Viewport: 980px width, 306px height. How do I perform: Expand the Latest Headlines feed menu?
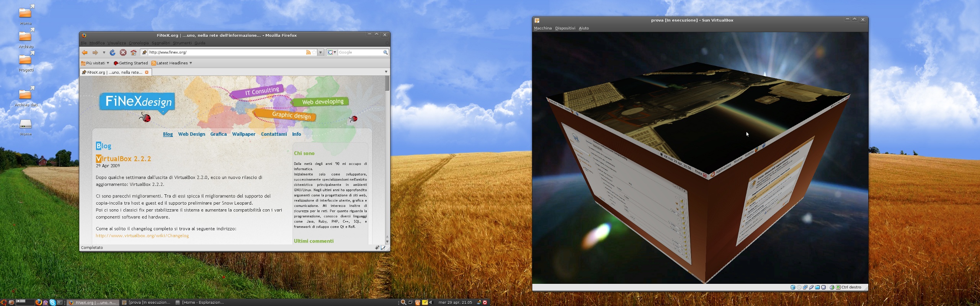coord(171,63)
